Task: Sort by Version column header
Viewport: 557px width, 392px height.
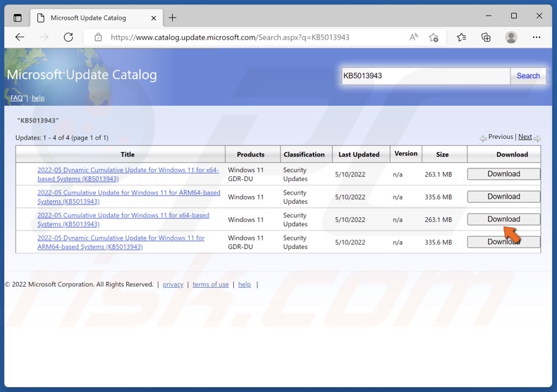Action: pos(406,154)
